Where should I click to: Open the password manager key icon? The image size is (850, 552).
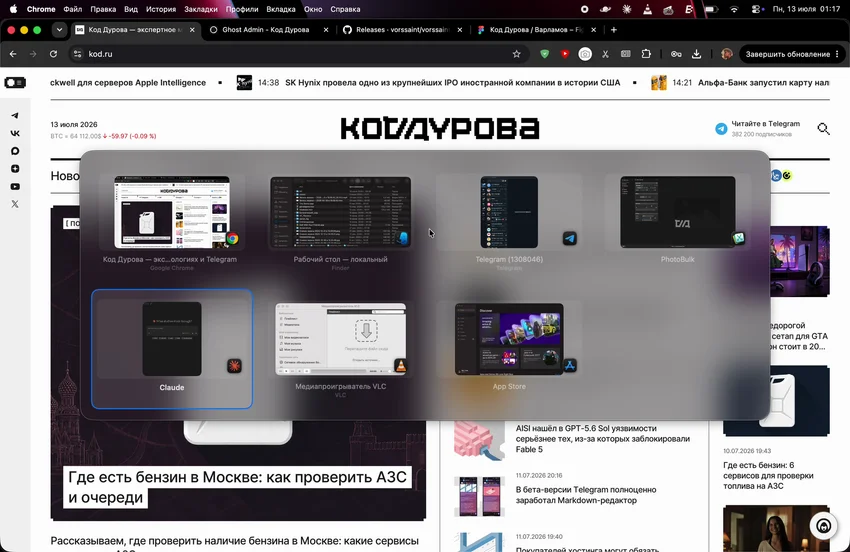(676, 54)
